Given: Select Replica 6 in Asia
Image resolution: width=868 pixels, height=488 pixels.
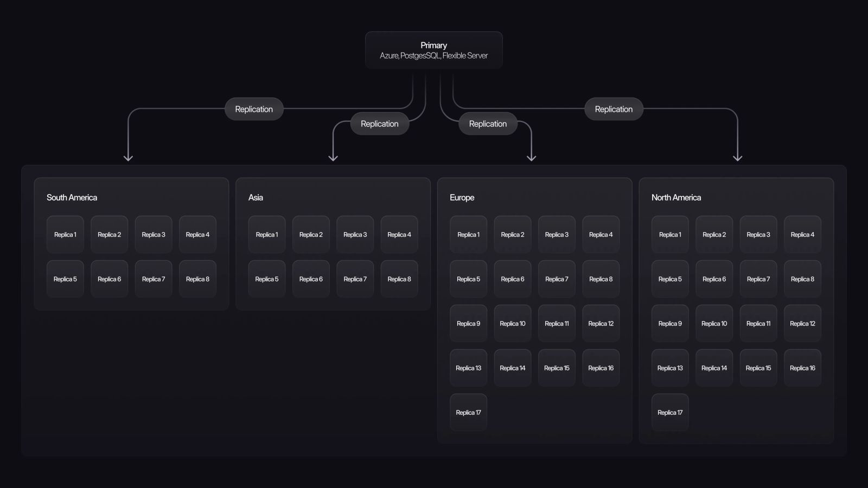Looking at the screenshot, I should coord(310,279).
